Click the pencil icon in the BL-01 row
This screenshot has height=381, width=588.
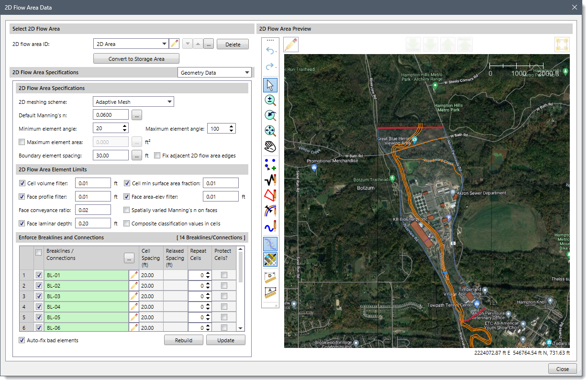[134, 275]
